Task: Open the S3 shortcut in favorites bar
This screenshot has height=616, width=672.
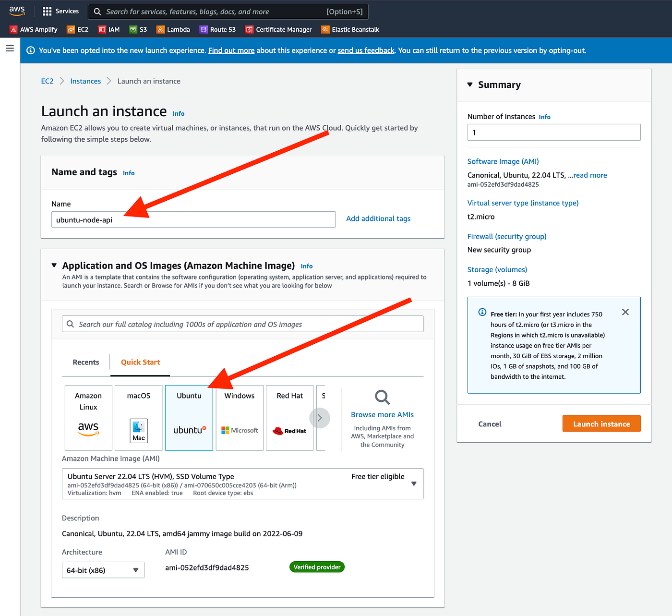Action: click(138, 29)
